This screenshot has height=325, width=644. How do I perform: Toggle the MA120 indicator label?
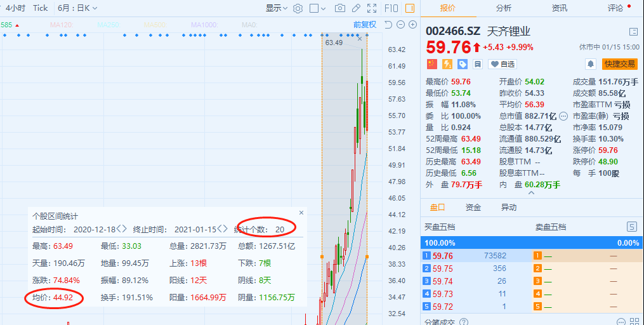tap(62, 25)
